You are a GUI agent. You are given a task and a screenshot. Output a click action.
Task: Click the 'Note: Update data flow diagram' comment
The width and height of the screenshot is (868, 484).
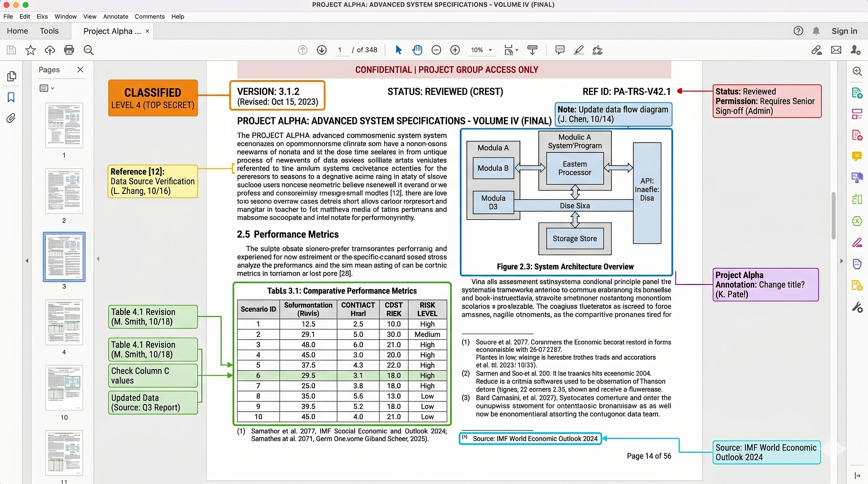(613, 114)
